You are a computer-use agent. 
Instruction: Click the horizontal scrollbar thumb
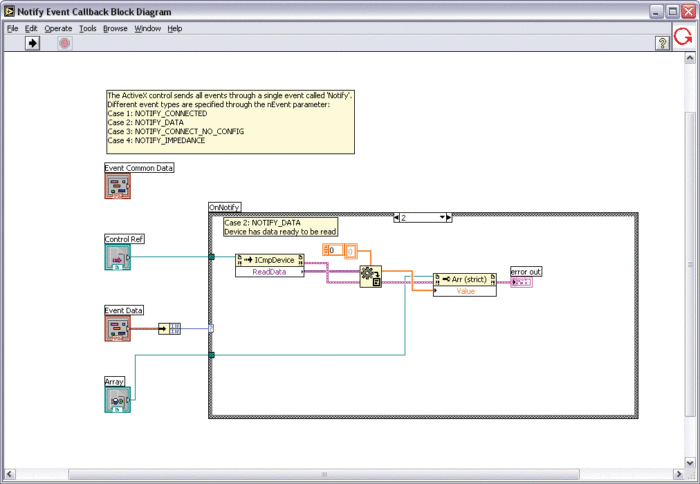click(x=324, y=474)
